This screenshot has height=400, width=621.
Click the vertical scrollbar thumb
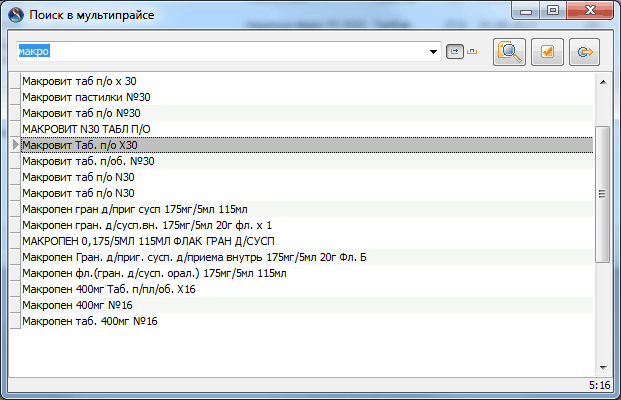(602, 194)
